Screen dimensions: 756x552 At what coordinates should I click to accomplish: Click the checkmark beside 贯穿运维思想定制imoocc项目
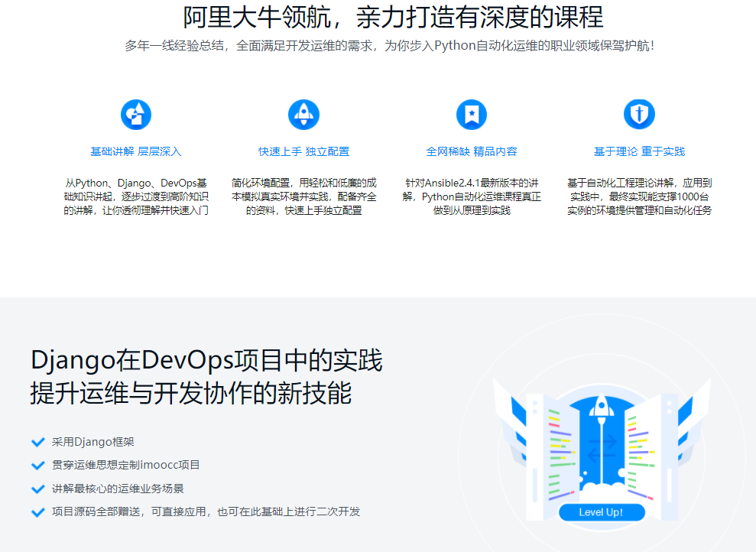(37, 465)
